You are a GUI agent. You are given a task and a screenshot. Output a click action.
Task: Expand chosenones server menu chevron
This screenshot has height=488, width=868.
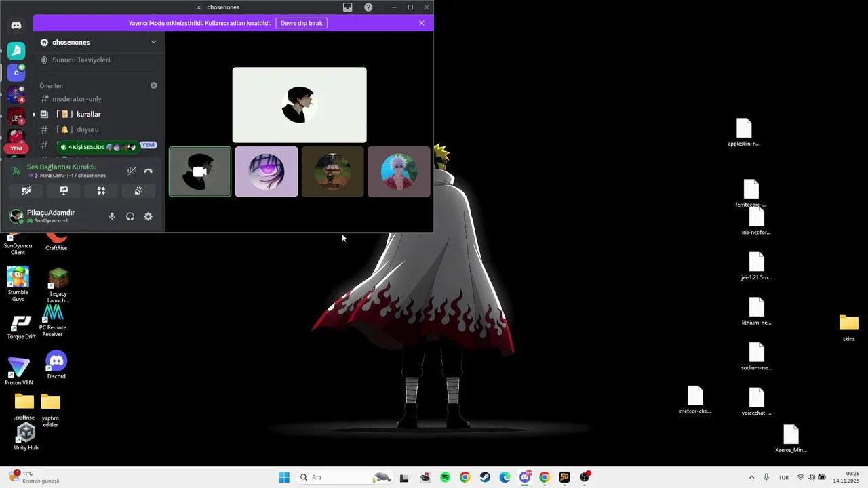[153, 42]
